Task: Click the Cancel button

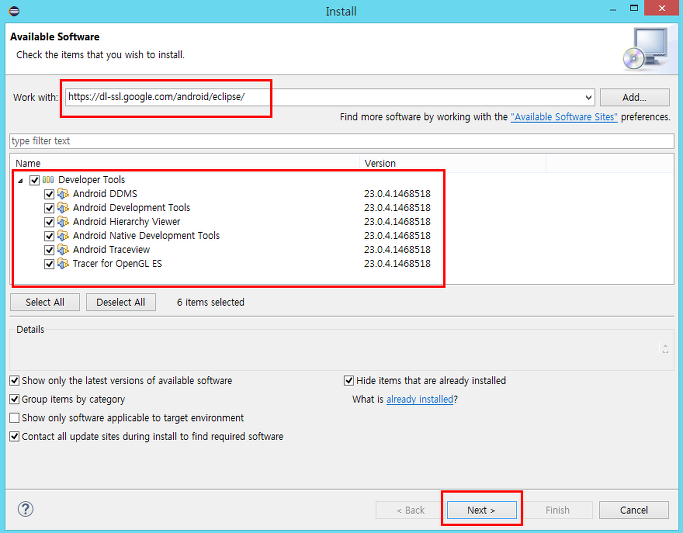Action: coord(634,510)
